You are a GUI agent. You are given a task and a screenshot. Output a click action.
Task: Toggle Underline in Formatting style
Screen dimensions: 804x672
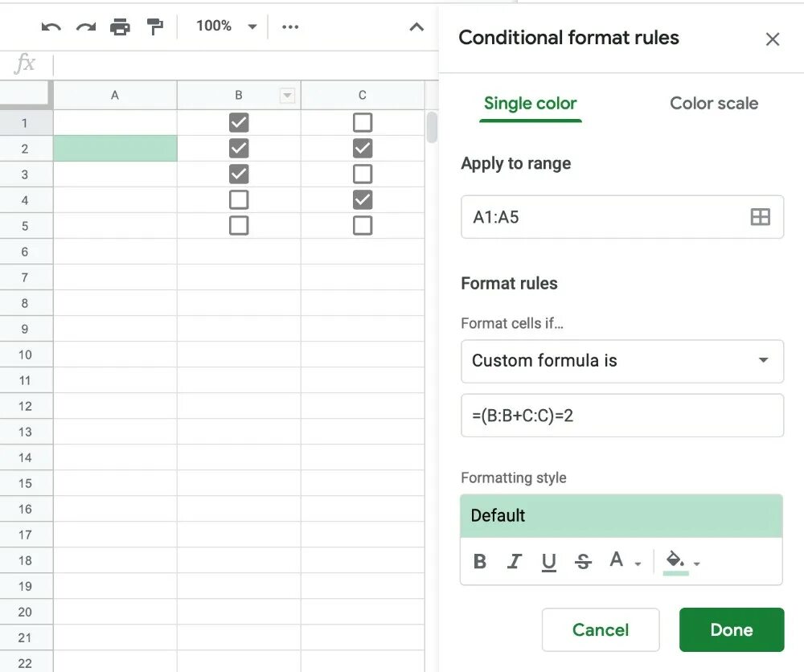tap(549, 562)
